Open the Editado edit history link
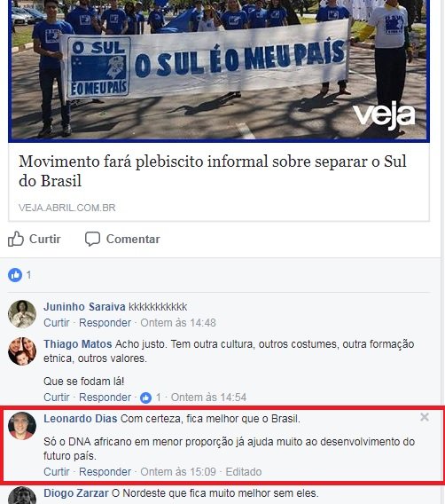445x504 pixels. pos(244,472)
